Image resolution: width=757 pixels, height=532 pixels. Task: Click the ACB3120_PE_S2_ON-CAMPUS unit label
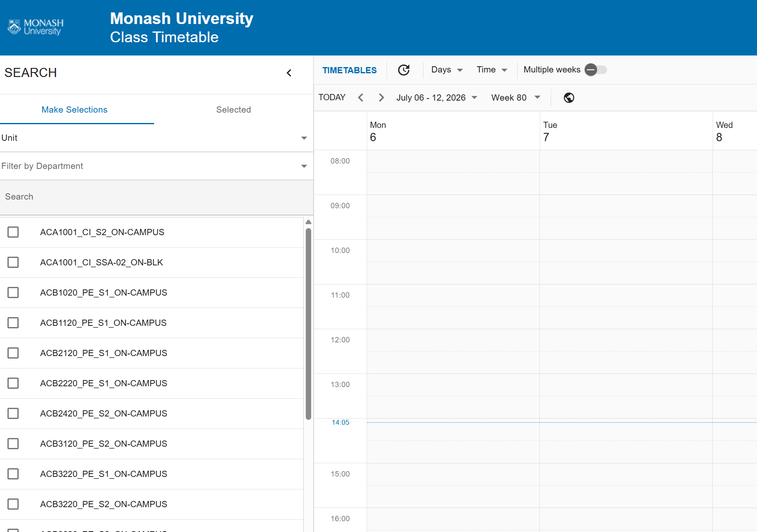[x=104, y=444]
